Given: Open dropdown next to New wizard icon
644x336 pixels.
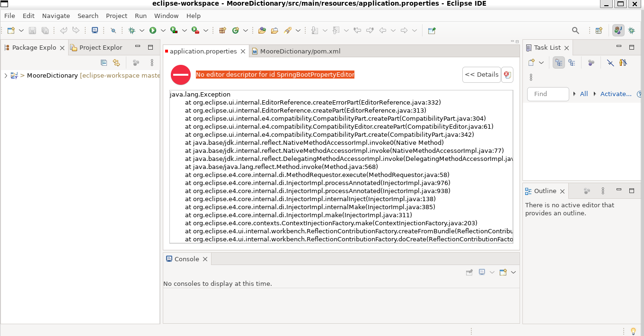Looking at the screenshot, I should 21,30.
